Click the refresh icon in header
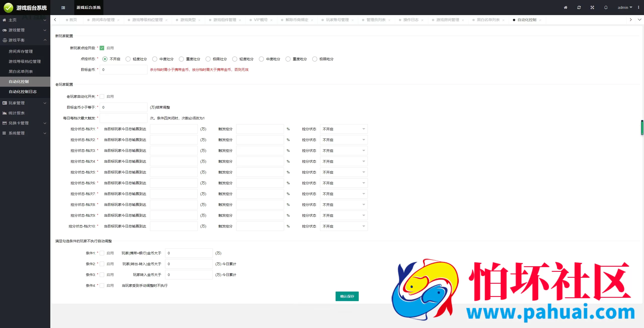Viewport: 644px width, 328px height. tap(579, 8)
